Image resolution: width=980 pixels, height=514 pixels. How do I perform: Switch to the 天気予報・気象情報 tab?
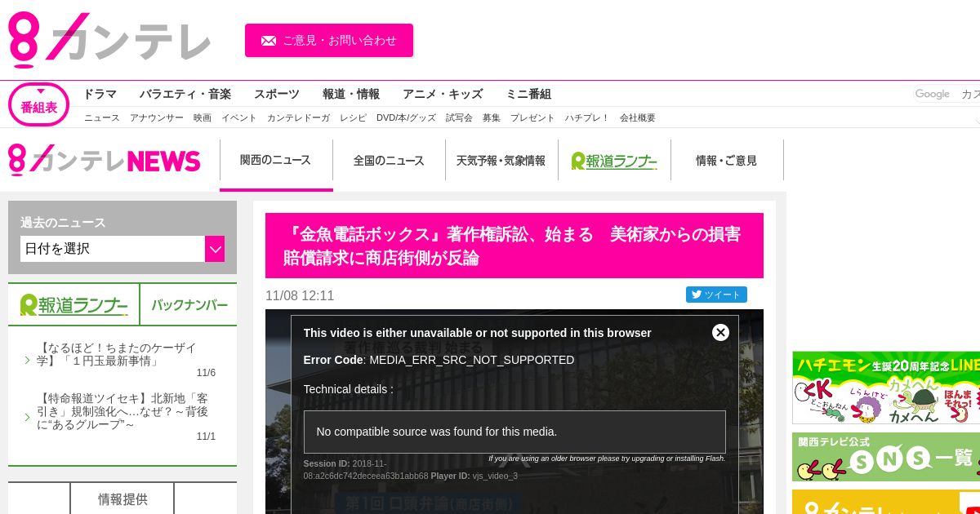pos(501,161)
